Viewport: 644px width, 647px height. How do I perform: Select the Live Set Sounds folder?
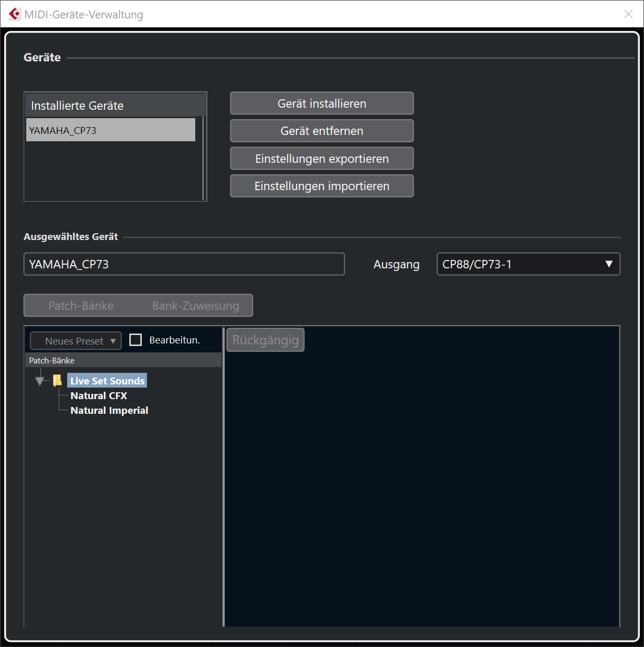point(107,381)
